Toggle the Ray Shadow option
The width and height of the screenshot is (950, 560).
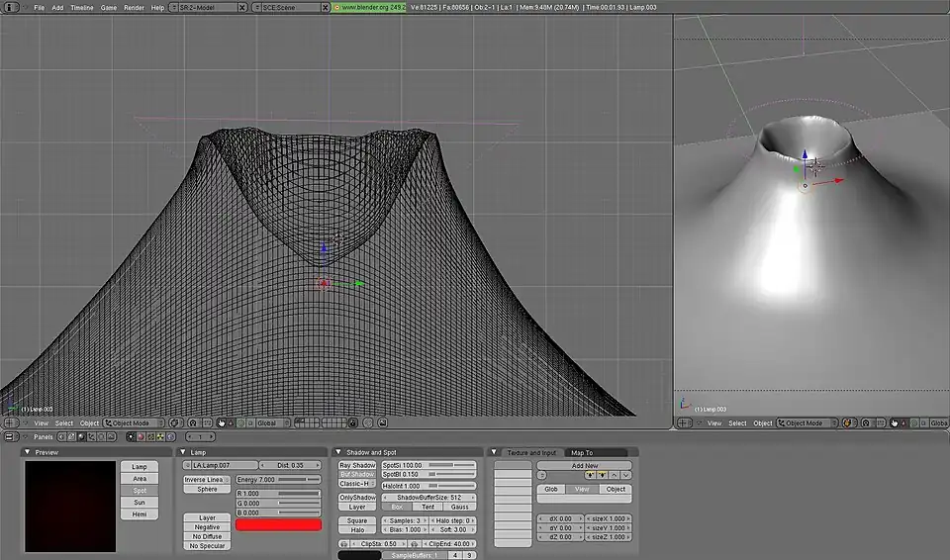[x=357, y=465]
